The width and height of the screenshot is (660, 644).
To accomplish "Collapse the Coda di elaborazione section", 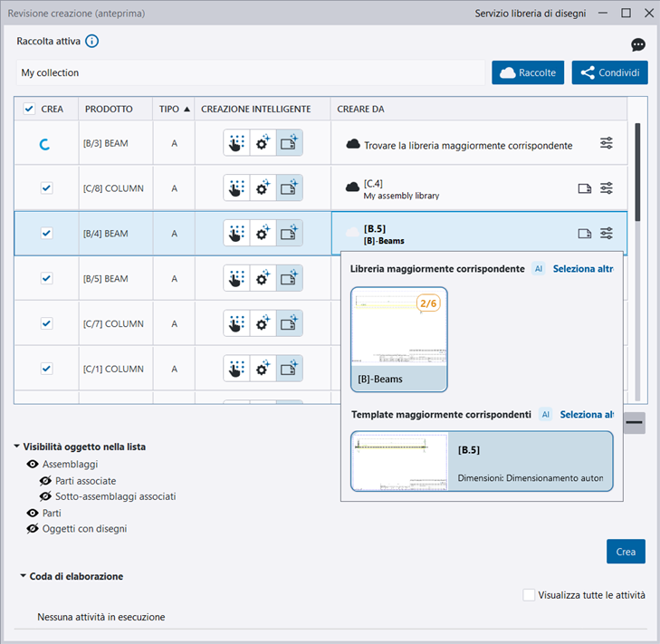I will click(24, 576).
